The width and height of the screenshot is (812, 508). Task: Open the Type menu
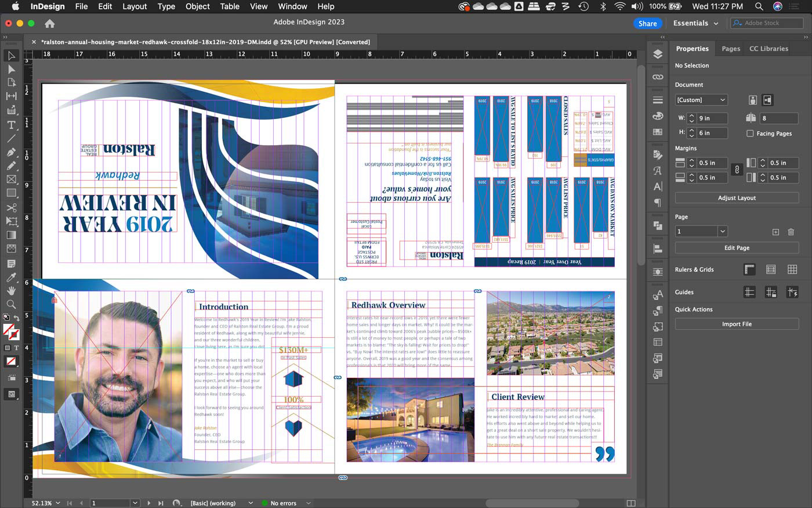[166, 6]
